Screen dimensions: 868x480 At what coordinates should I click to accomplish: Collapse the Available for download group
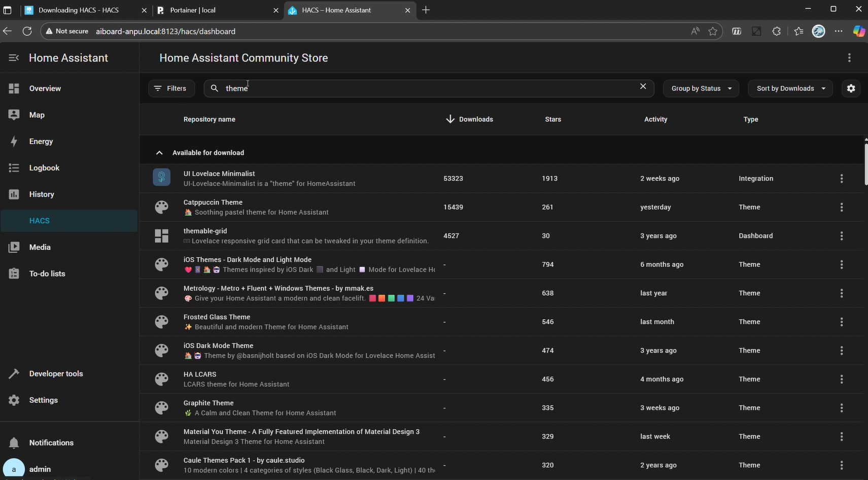pos(159,153)
